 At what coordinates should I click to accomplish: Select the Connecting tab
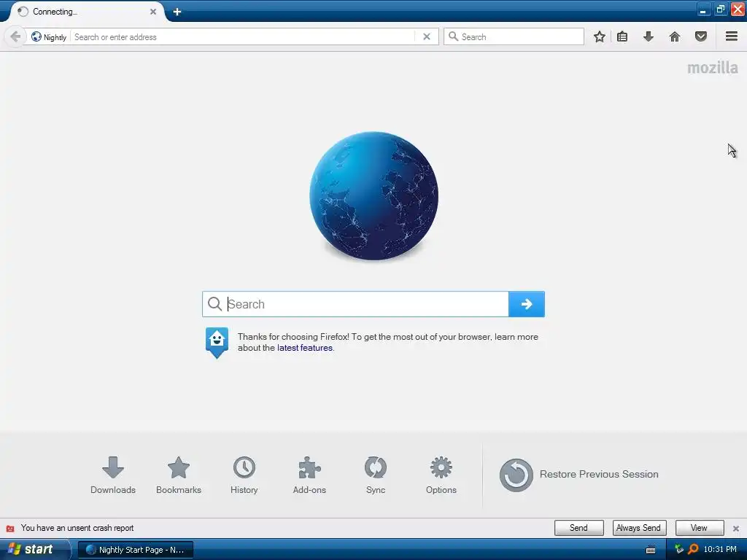(x=86, y=12)
